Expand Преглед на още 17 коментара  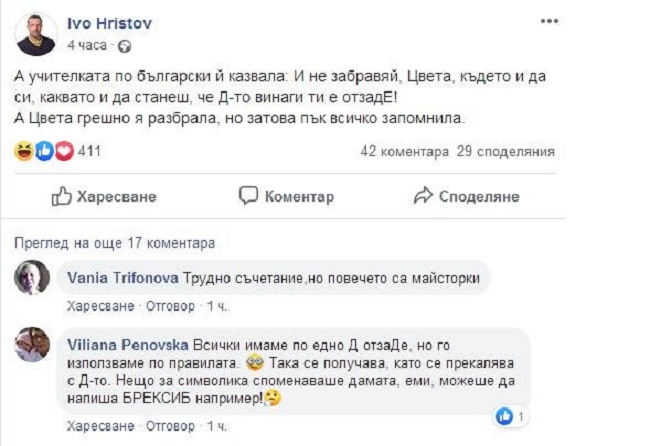(x=114, y=243)
